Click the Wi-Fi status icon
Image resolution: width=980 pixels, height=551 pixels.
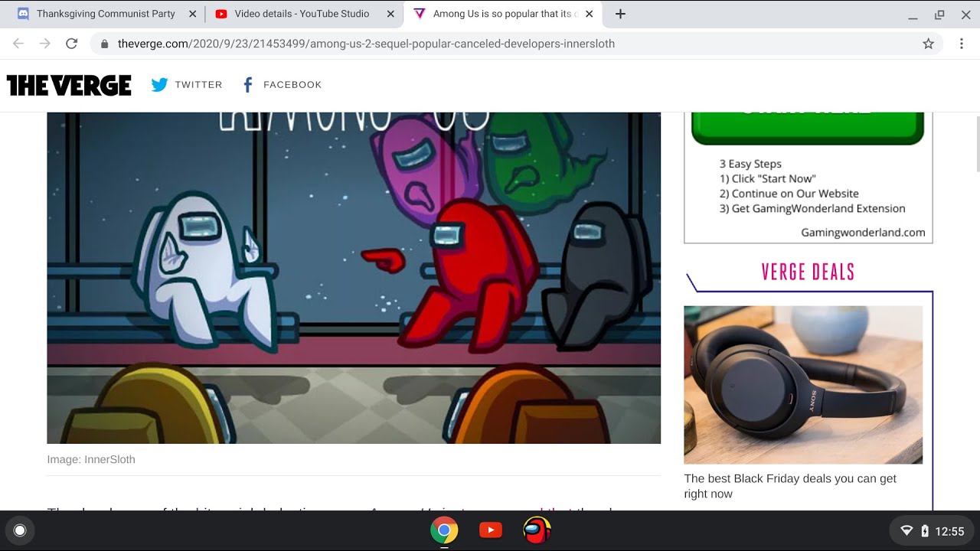point(906,531)
